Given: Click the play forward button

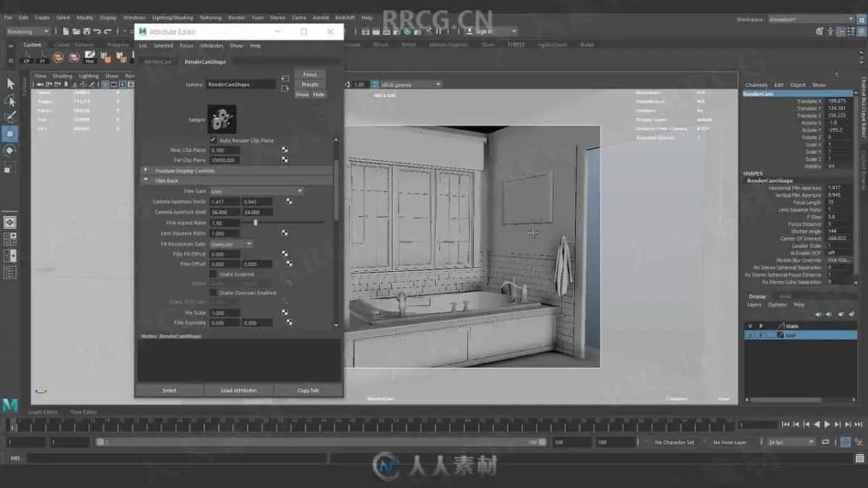Looking at the screenshot, I should [x=827, y=424].
